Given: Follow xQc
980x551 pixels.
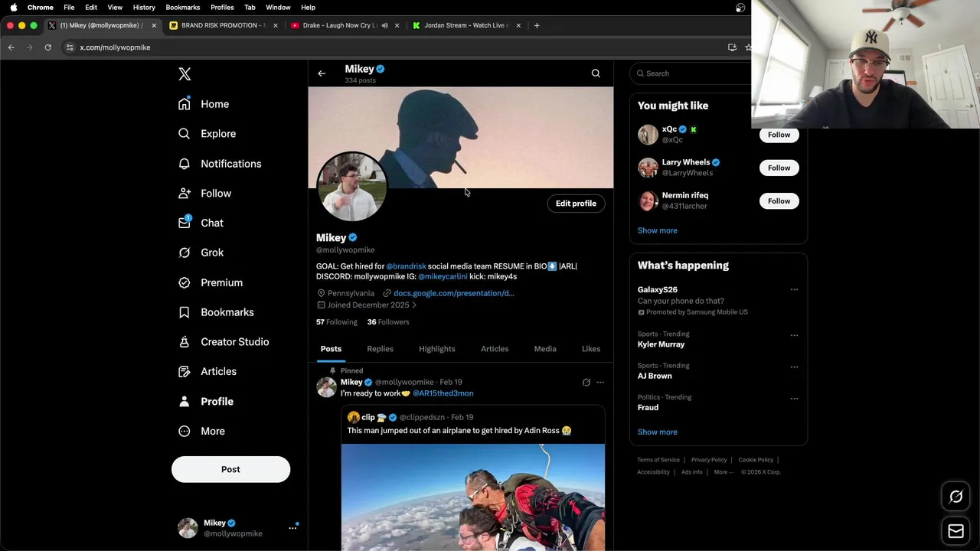Looking at the screenshot, I should click(779, 135).
